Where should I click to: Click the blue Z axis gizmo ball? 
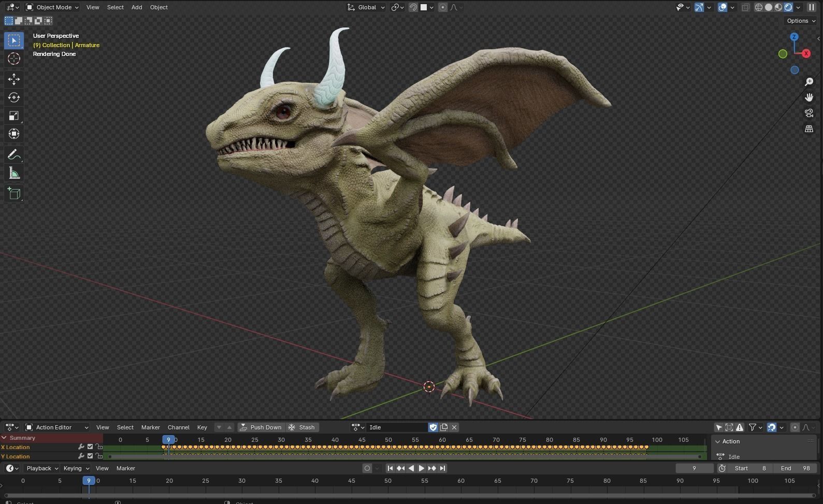pyautogui.click(x=794, y=37)
